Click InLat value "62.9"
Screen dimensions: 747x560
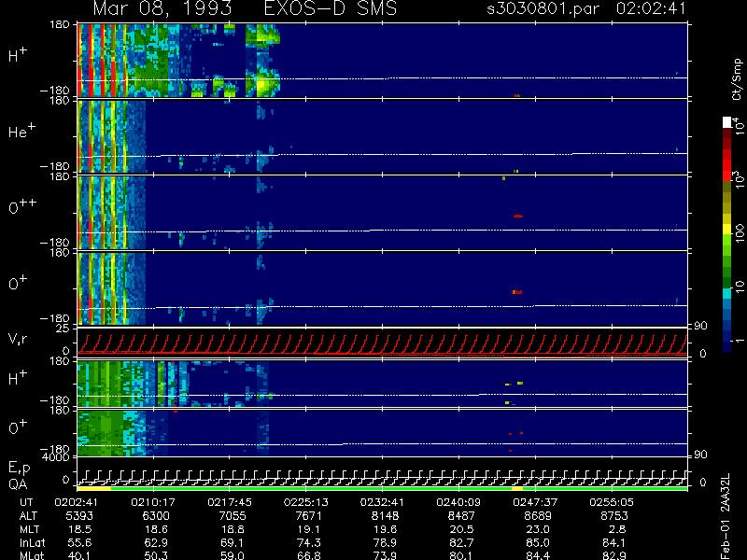(156, 543)
